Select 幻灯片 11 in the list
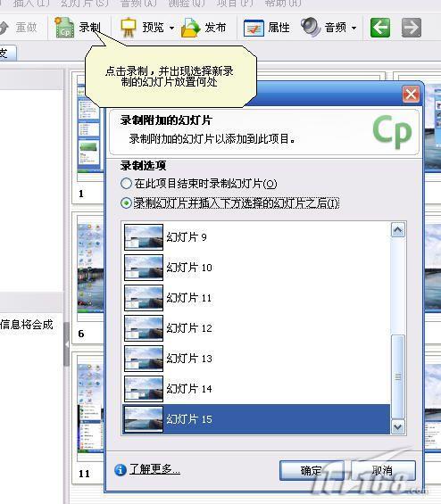This screenshot has height=504, width=441. coord(256,298)
